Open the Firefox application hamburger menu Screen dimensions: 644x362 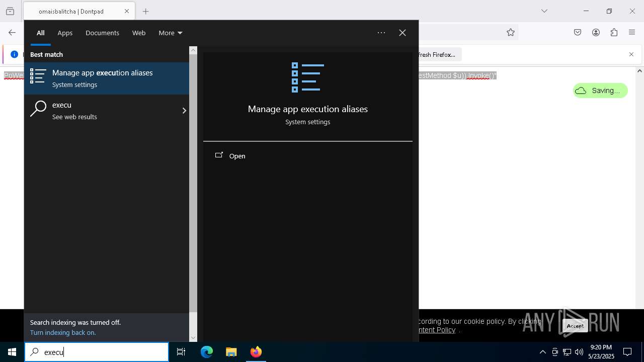point(632,33)
